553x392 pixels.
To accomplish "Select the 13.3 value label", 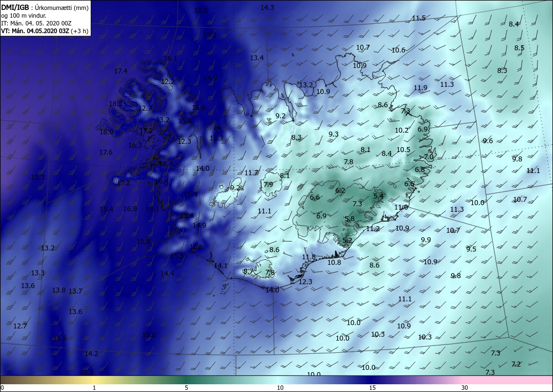I will click(x=38, y=273).
